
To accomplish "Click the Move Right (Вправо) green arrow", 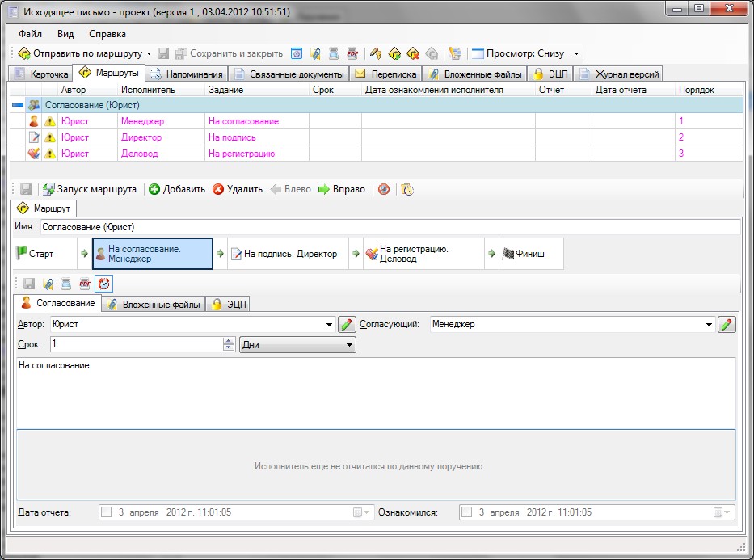I will pyautogui.click(x=324, y=189).
